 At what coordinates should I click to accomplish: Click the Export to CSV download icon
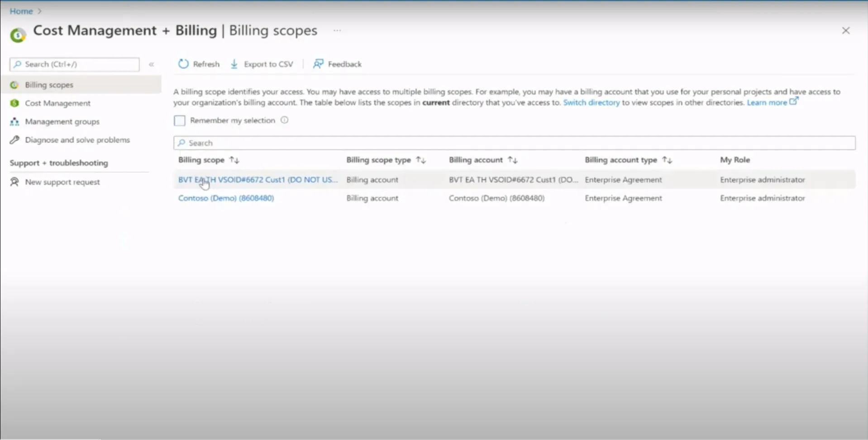coord(234,64)
